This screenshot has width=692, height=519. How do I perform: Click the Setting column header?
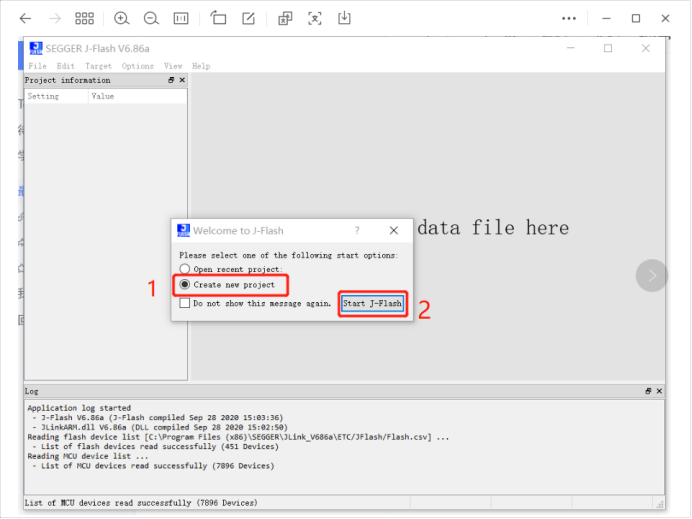coord(56,96)
